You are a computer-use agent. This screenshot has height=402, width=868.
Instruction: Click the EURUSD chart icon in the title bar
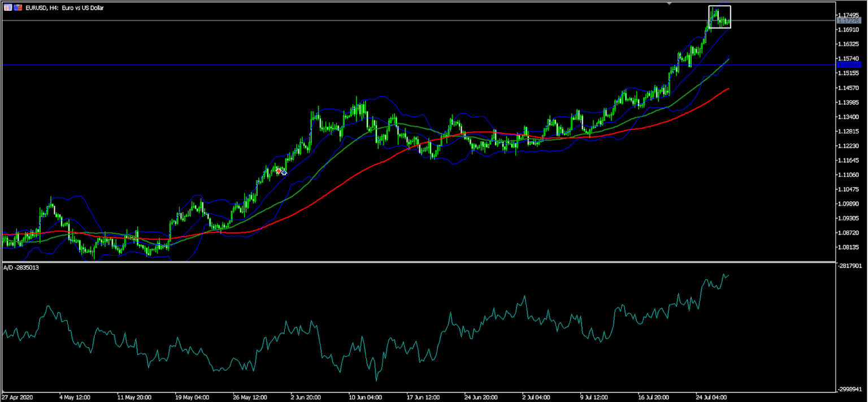click(8, 7)
